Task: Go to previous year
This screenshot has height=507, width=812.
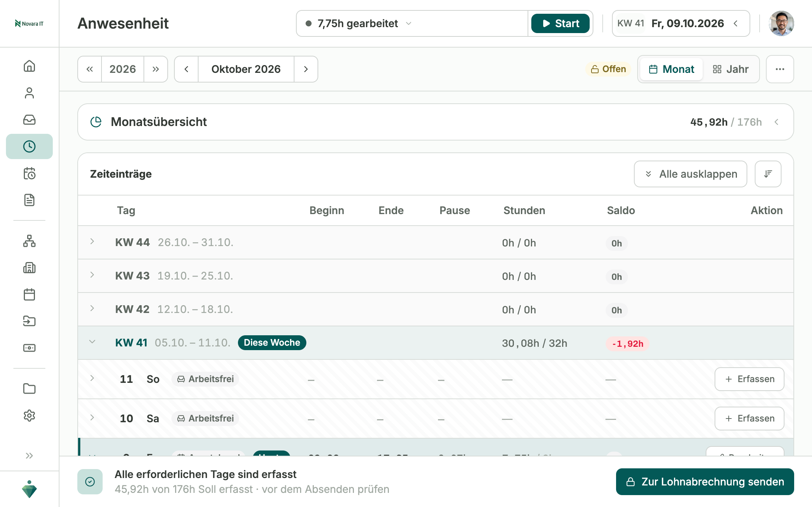Action: point(90,69)
